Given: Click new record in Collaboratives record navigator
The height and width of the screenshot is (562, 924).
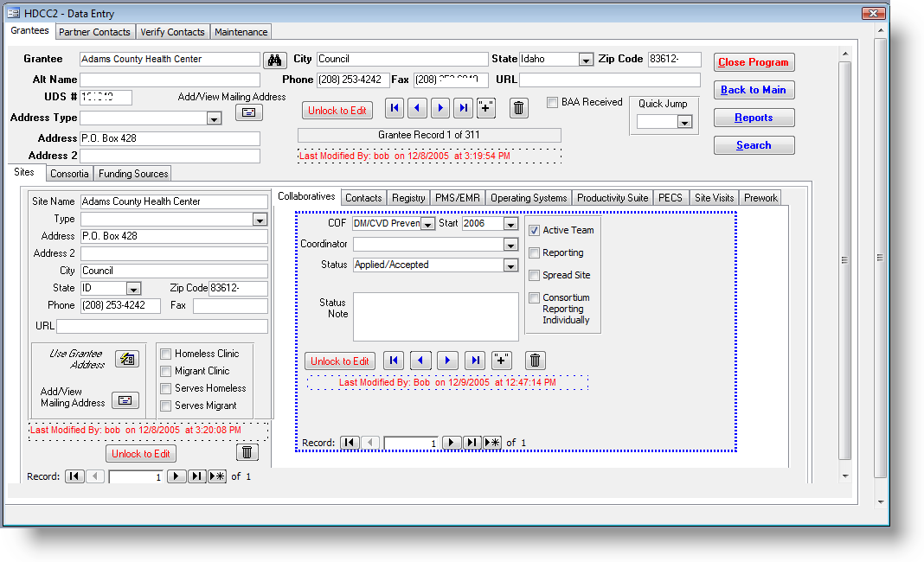Looking at the screenshot, I should (x=492, y=443).
